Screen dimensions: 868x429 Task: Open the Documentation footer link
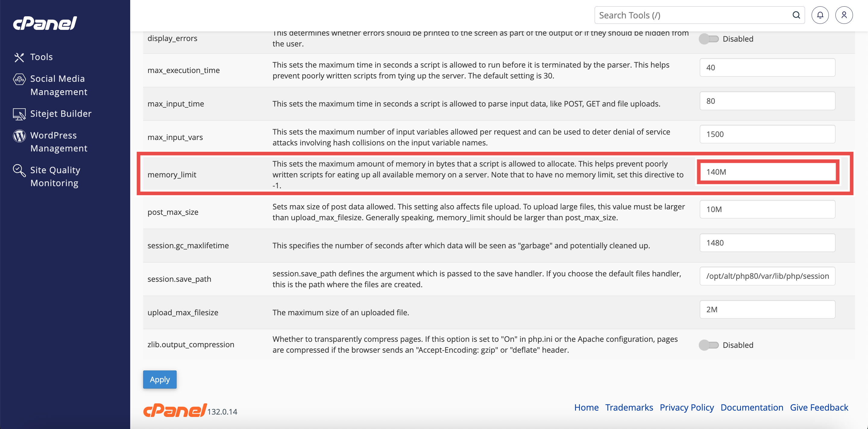tap(752, 407)
